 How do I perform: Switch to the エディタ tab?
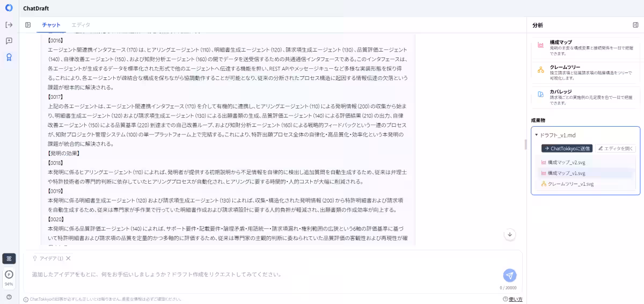click(81, 25)
